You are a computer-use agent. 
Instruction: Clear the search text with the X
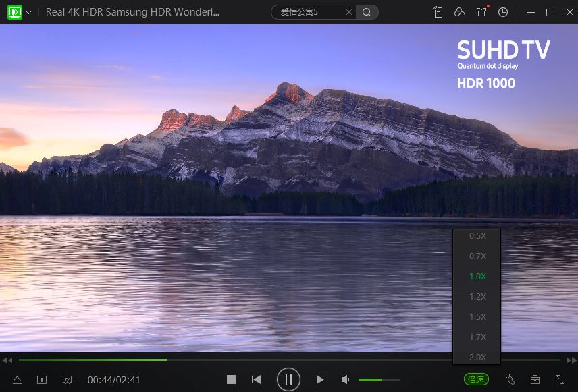348,13
